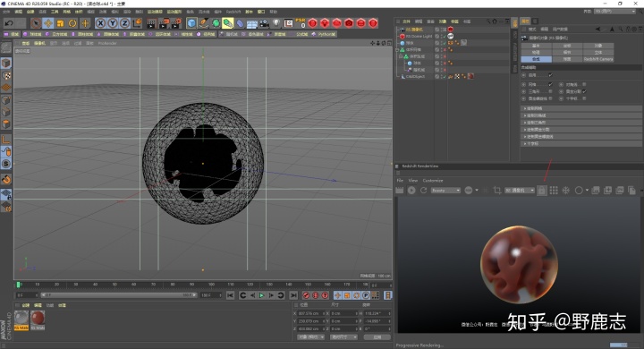This screenshot has height=349, width=644.
Task: Open the RS camera dropdown in RenderView
Action: (x=520, y=191)
